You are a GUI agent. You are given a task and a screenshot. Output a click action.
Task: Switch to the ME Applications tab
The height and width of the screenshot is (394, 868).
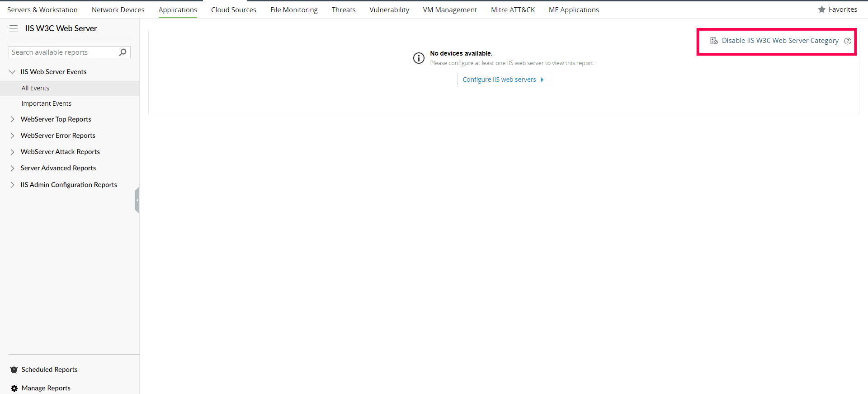(x=574, y=9)
